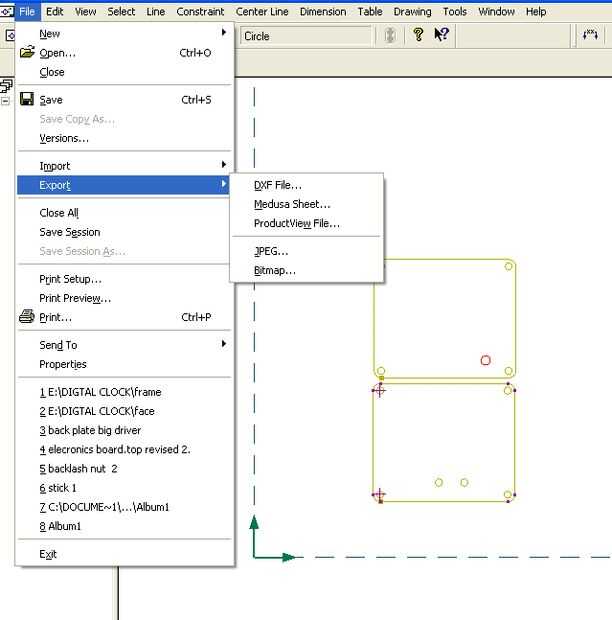Highlight the Export menu entry
The height and width of the screenshot is (620, 612).
123,185
